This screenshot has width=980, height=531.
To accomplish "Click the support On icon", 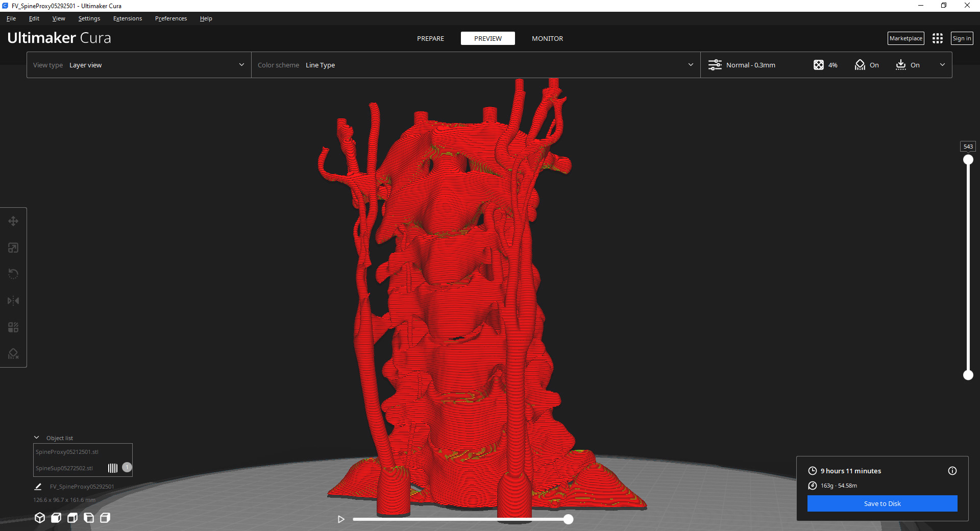I will [x=860, y=65].
